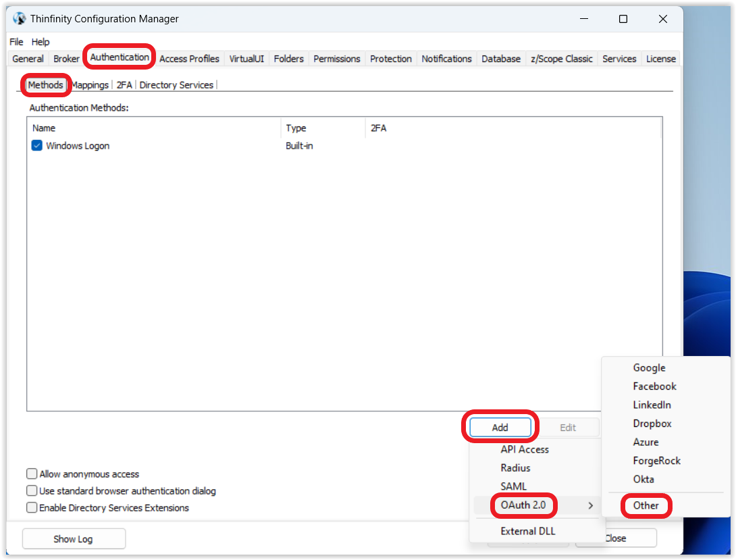Toggle Use standard browser authentication dialog
736x560 pixels.
point(32,490)
